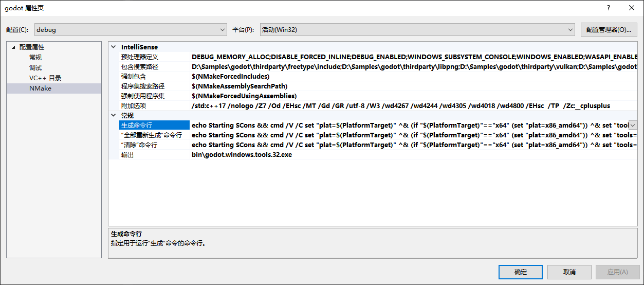Select the 生成命令行 property label
The image size is (644, 285).
click(x=155, y=125)
